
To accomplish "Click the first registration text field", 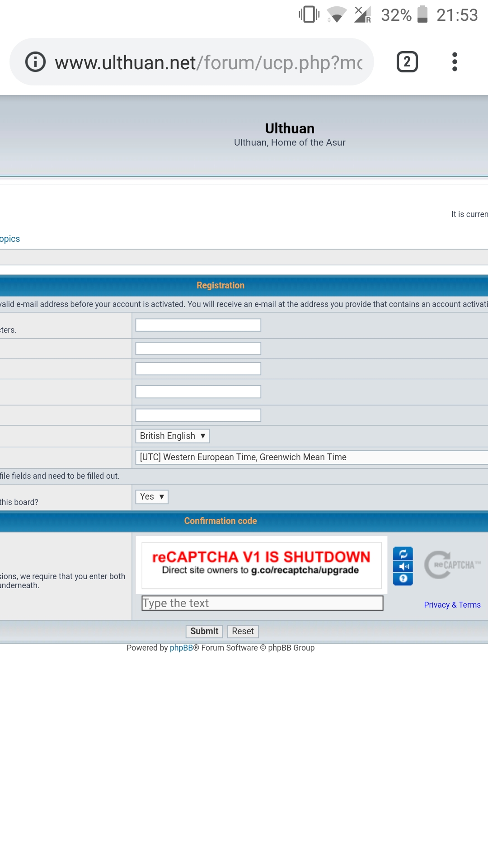I will click(198, 325).
